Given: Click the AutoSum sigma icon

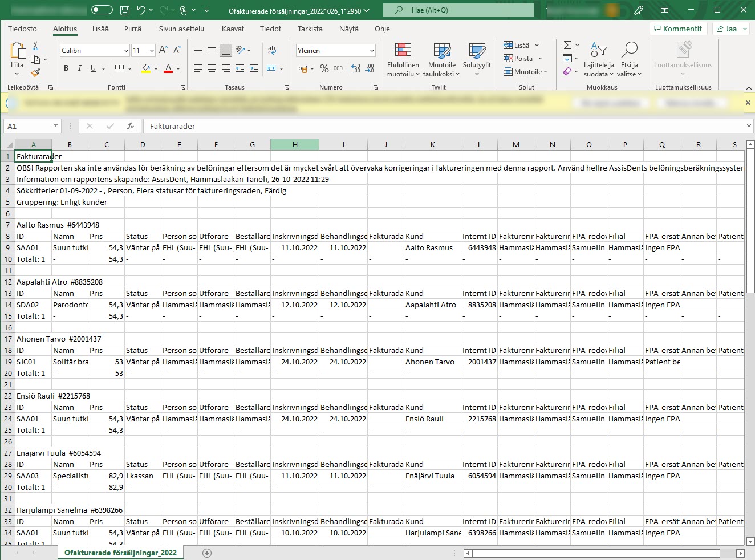Looking at the screenshot, I should click(567, 45).
